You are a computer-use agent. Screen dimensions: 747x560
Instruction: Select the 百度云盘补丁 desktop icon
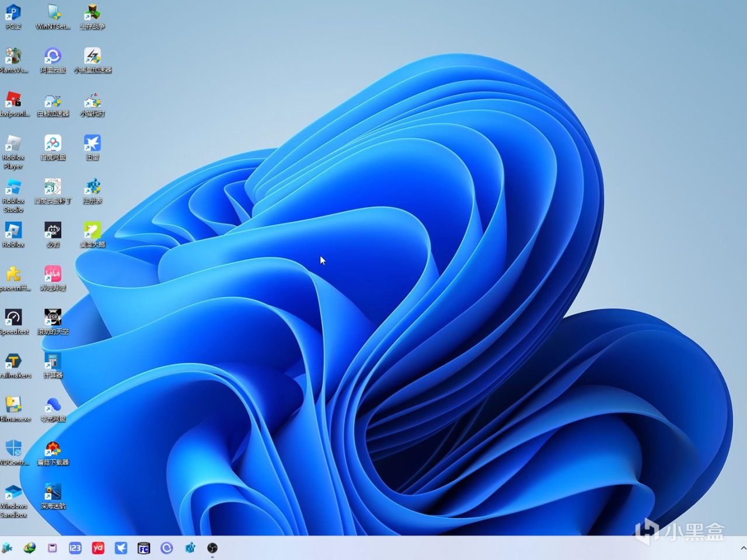(53, 191)
